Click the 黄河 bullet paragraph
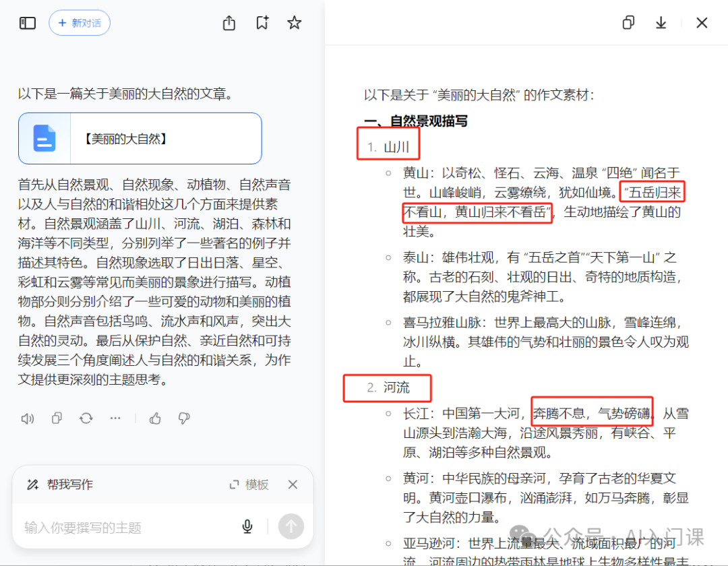Image resolution: width=728 pixels, height=566 pixels. [545, 498]
